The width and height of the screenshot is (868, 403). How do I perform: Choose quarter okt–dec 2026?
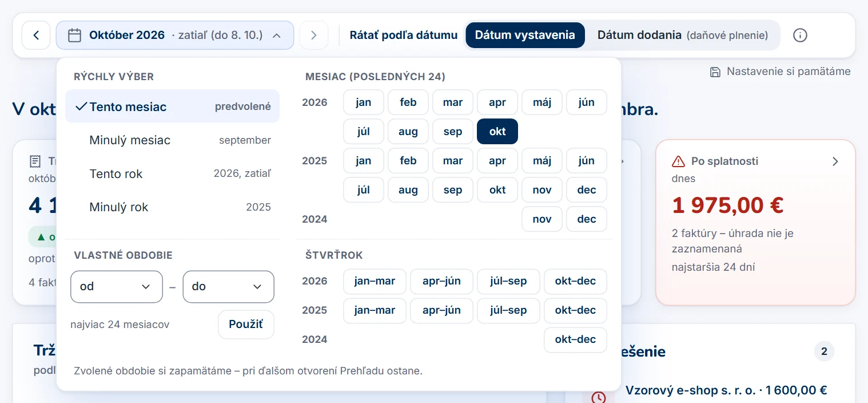point(575,281)
